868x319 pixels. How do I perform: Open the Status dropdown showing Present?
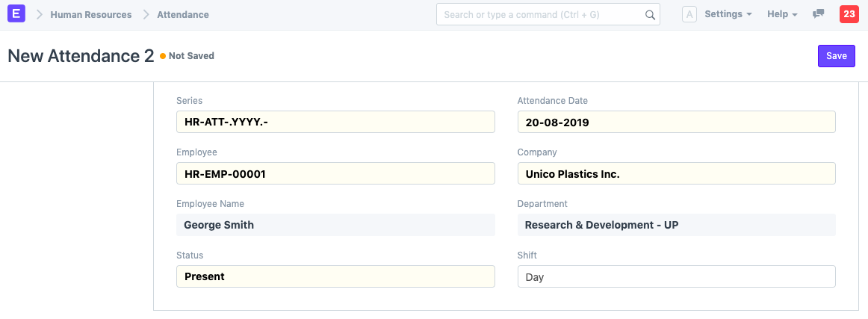tap(335, 276)
